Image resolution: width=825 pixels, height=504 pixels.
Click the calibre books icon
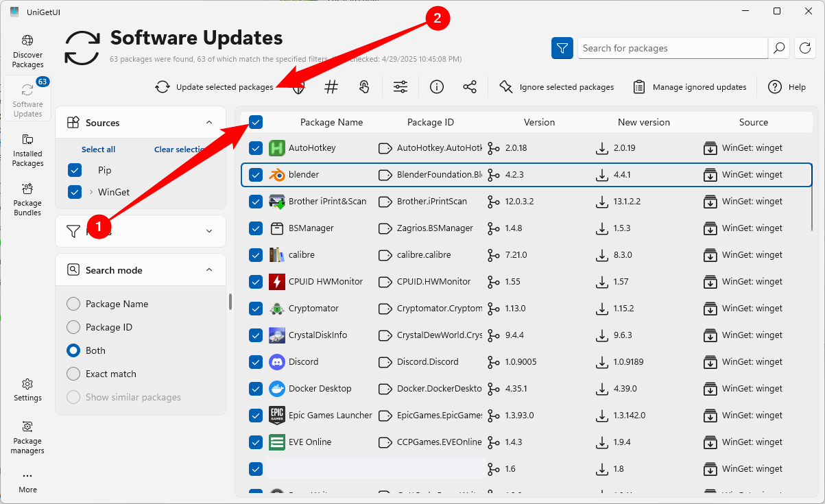pos(277,254)
